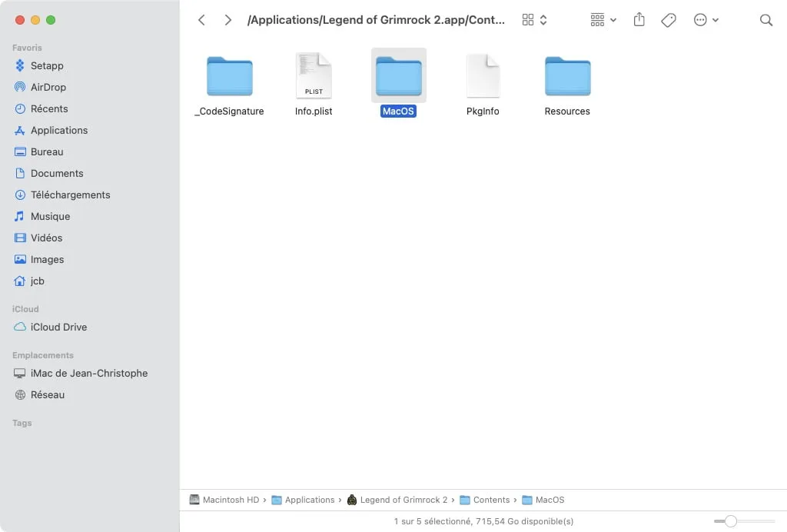787x532 pixels.
Task: Open the group-by options dropdown
Action: coord(603,20)
